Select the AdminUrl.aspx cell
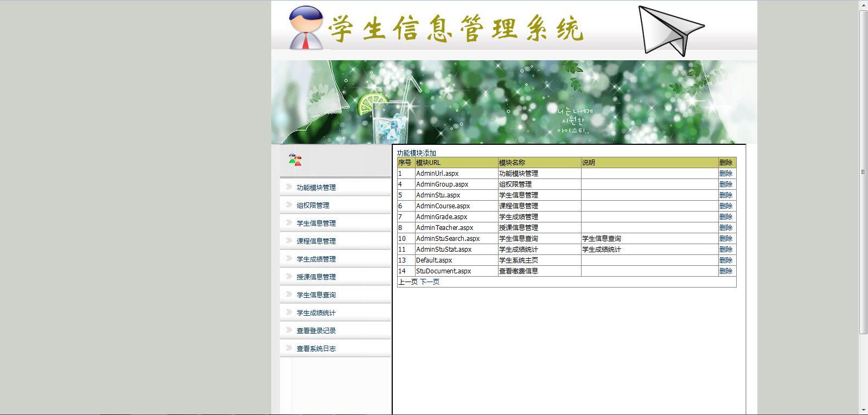 pos(456,174)
